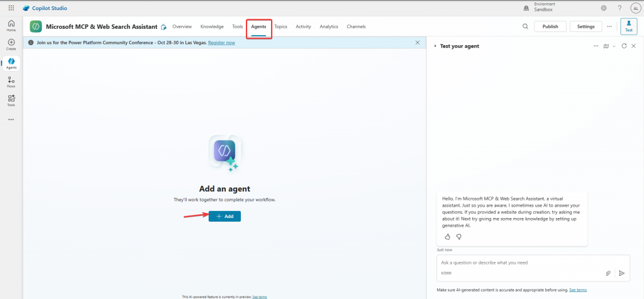Give thumbs up to the greeting
Viewport: 644px width, 299px height.
448,237
